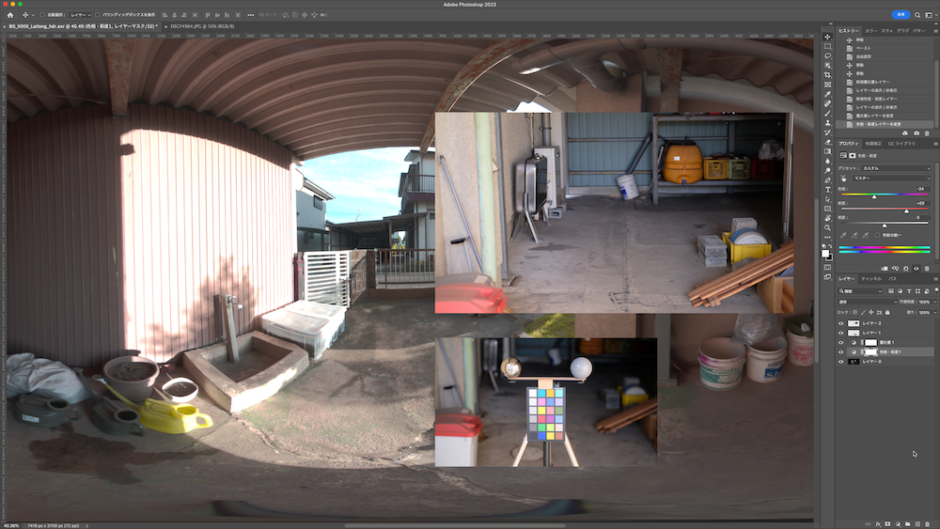Click the blue 共有 share button
This screenshot has width=940, height=529.
[900, 15]
